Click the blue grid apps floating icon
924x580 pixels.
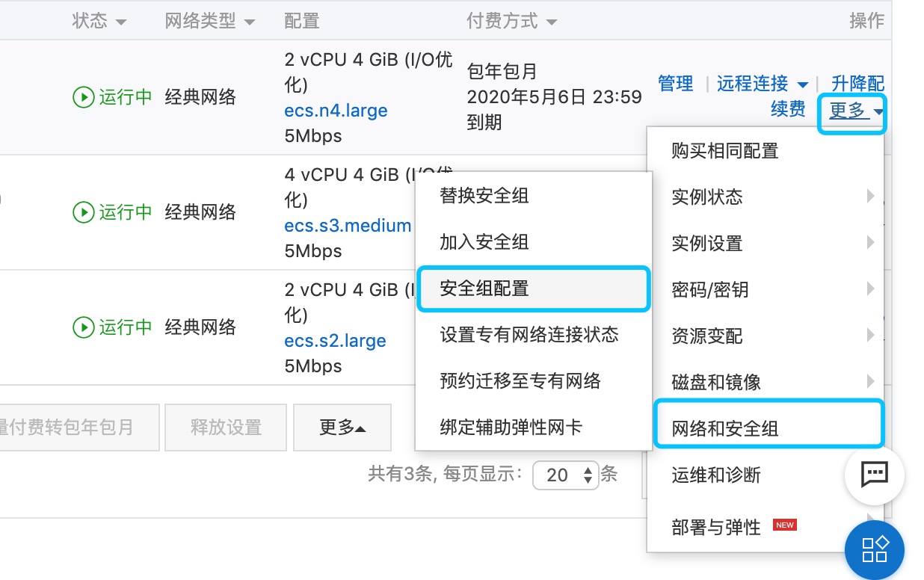click(874, 549)
